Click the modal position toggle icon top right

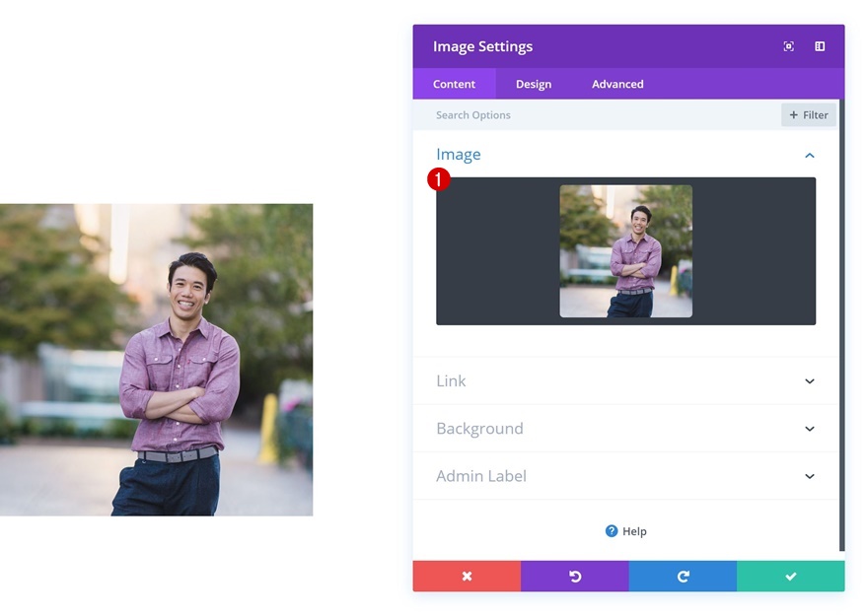(x=819, y=46)
